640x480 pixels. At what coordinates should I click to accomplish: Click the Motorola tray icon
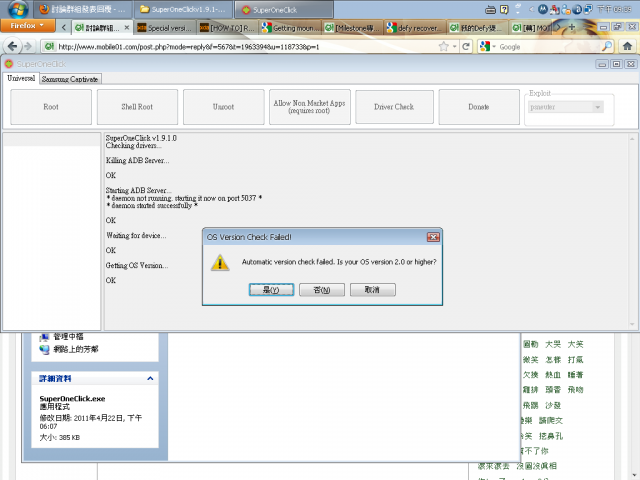click(543, 9)
